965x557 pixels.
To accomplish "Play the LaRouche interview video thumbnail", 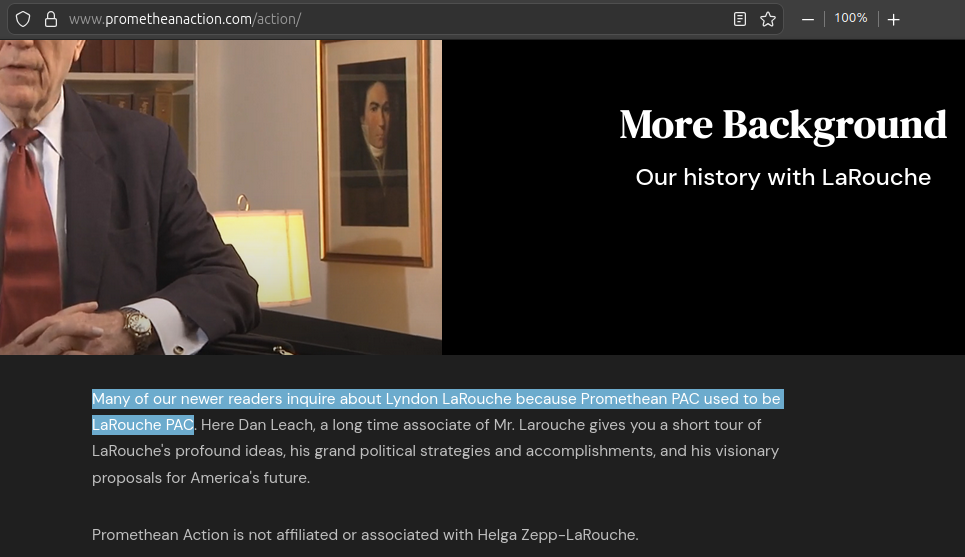I will (221, 197).
